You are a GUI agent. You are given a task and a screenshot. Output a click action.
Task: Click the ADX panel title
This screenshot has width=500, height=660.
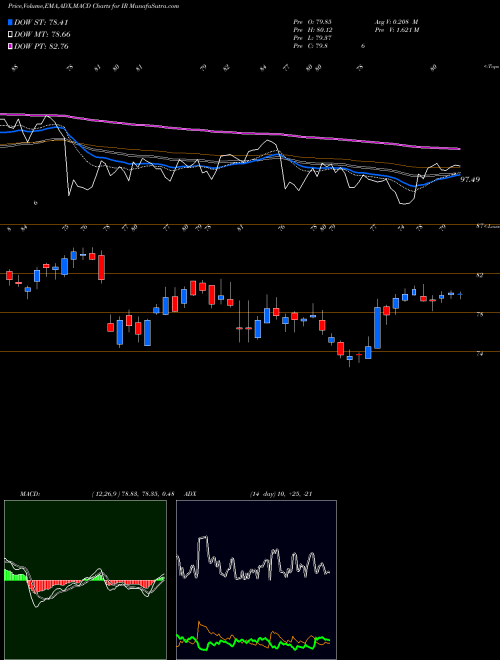pos(190,494)
